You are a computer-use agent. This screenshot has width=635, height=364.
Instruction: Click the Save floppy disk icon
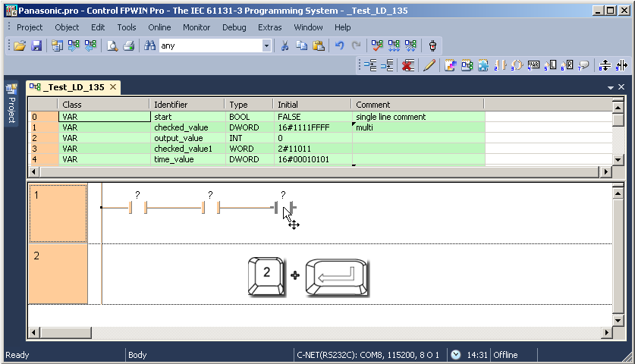pos(36,45)
